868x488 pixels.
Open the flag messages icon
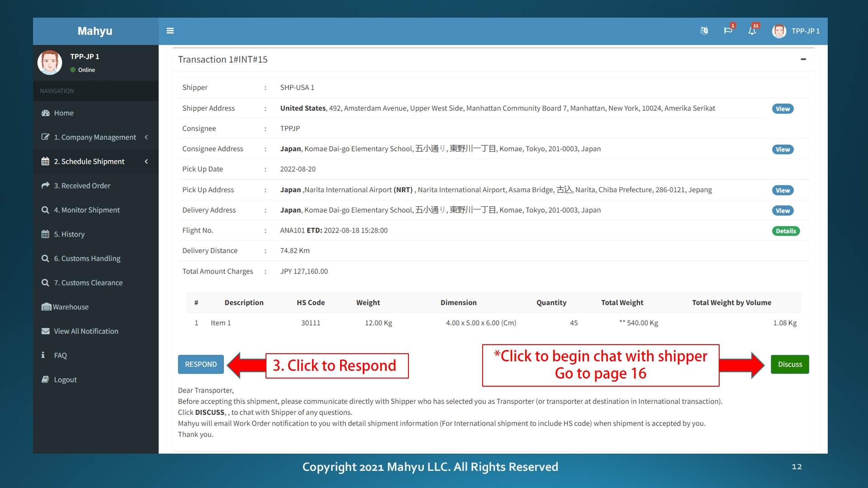click(x=728, y=31)
